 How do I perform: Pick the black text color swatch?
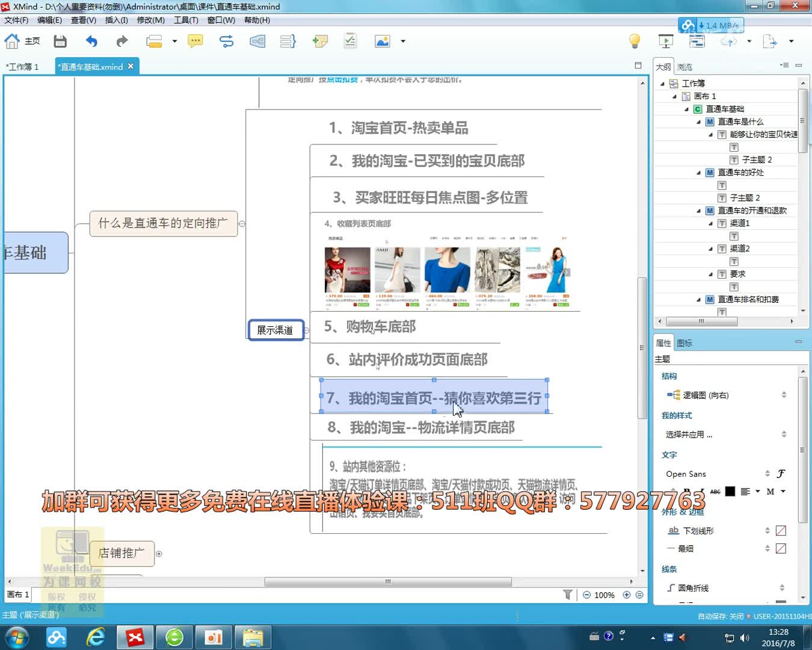(x=730, y=492)
